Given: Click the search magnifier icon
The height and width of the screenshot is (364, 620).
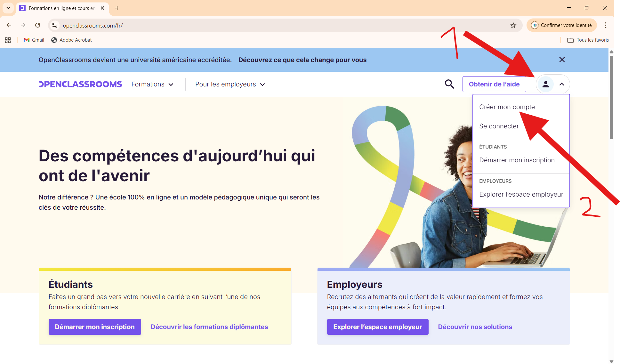Looking at the screenshot, I should click(x=449, y=84).
